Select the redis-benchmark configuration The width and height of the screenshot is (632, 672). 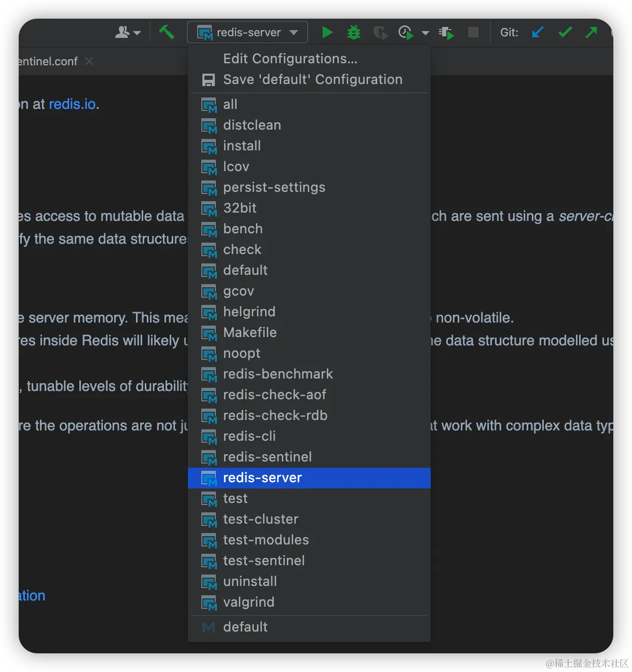tap(309, 374)
